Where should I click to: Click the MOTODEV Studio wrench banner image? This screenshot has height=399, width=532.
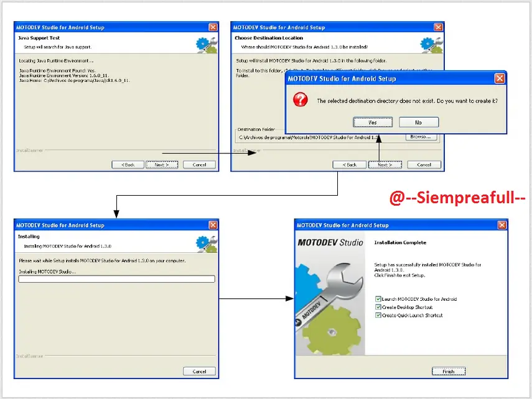point(330,293)
